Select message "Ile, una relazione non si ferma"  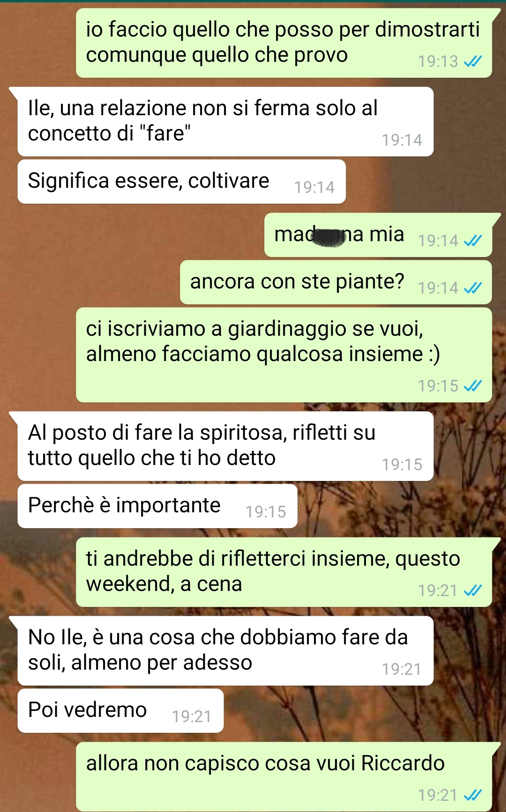(225, 122)
